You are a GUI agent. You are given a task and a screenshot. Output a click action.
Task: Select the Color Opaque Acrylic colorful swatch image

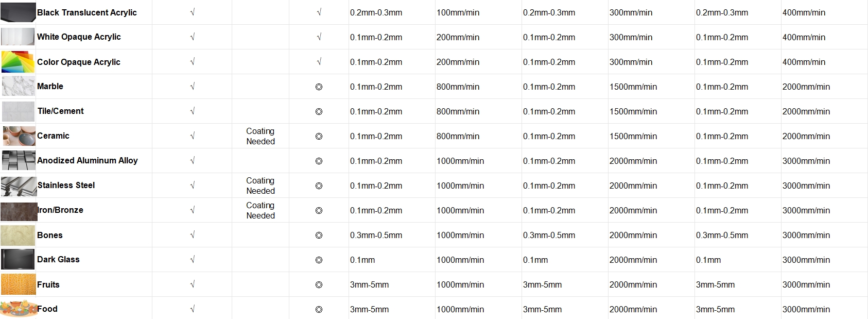(x=18, y=62)
